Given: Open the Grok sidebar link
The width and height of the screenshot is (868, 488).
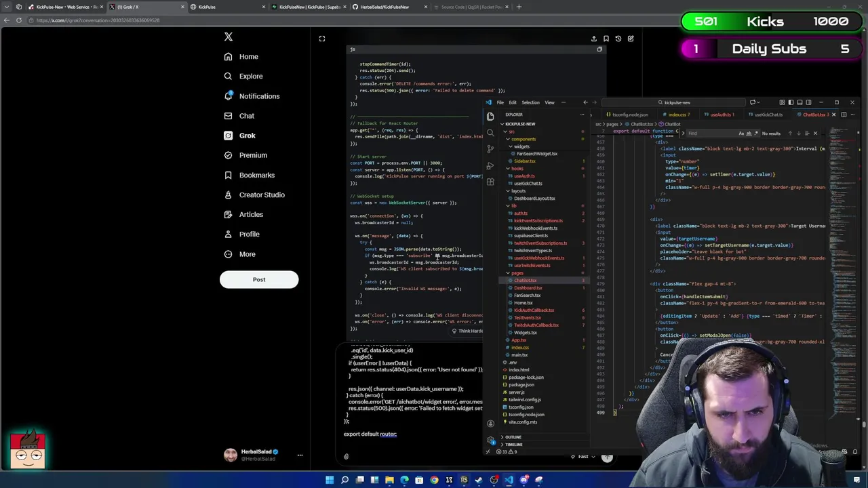Looking at the screenshot, I should coord(240,136).
